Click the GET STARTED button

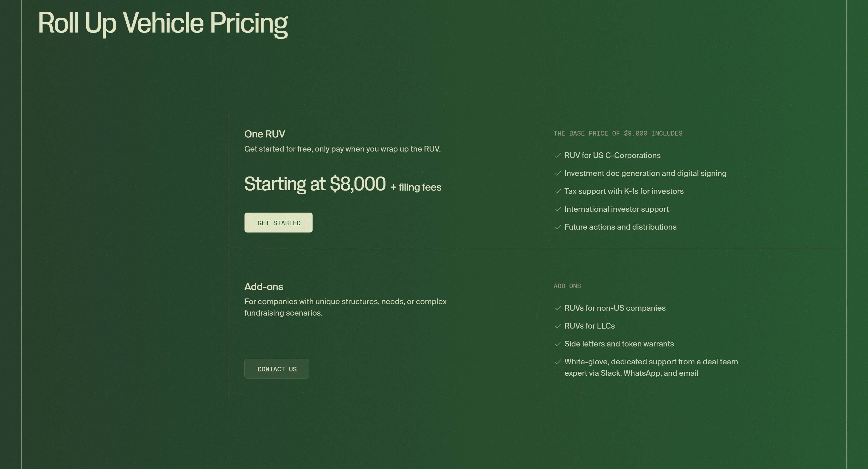pos(278,223)
